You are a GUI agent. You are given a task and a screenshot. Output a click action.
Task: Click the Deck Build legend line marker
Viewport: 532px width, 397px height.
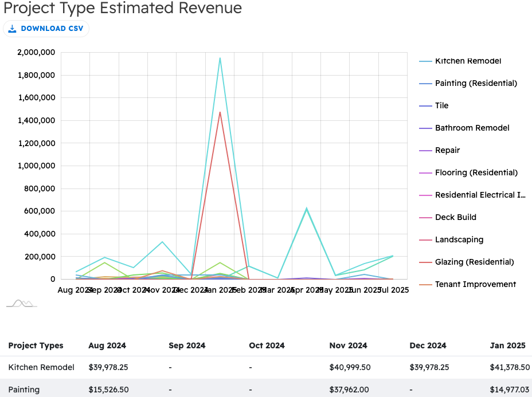click(x=425, y=218)
